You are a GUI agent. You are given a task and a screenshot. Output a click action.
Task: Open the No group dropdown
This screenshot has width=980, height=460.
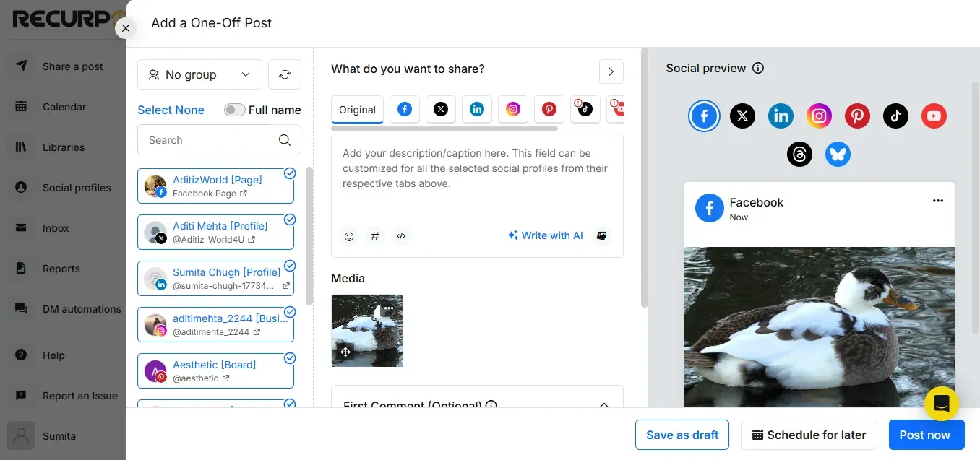click(199, 74)
